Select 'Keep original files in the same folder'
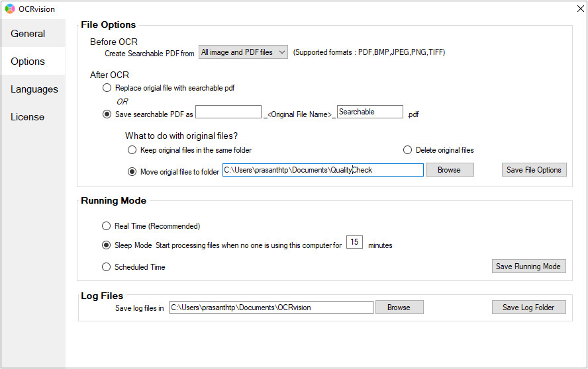 pos(132,150)
